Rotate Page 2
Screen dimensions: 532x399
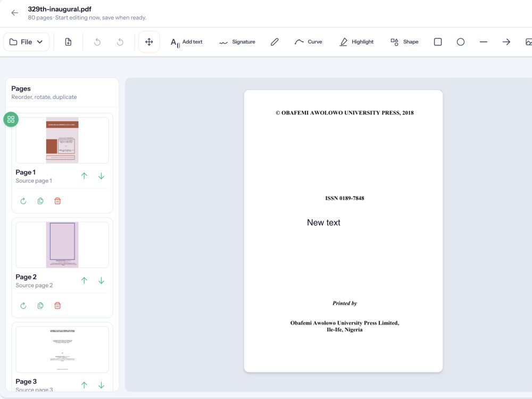[23, 306]
